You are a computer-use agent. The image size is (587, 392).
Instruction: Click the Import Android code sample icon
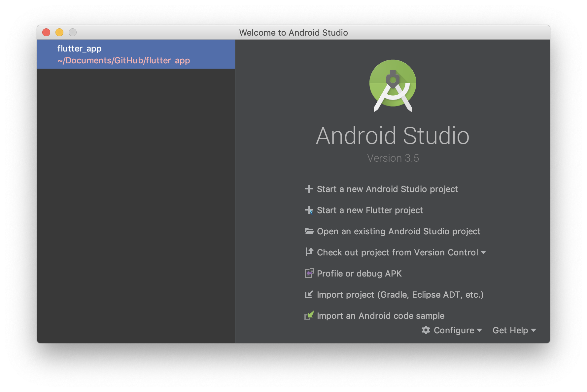pyautogui.click(x=309, y=315)
